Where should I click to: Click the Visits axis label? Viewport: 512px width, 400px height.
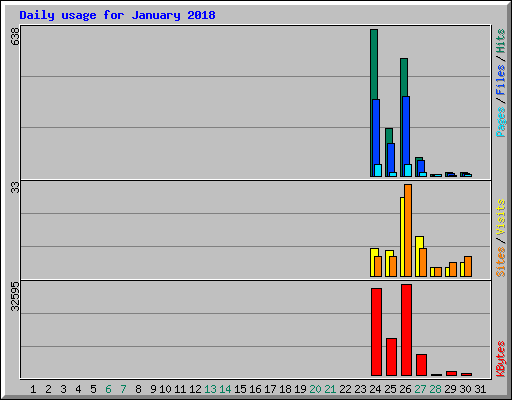coord(501,218)
